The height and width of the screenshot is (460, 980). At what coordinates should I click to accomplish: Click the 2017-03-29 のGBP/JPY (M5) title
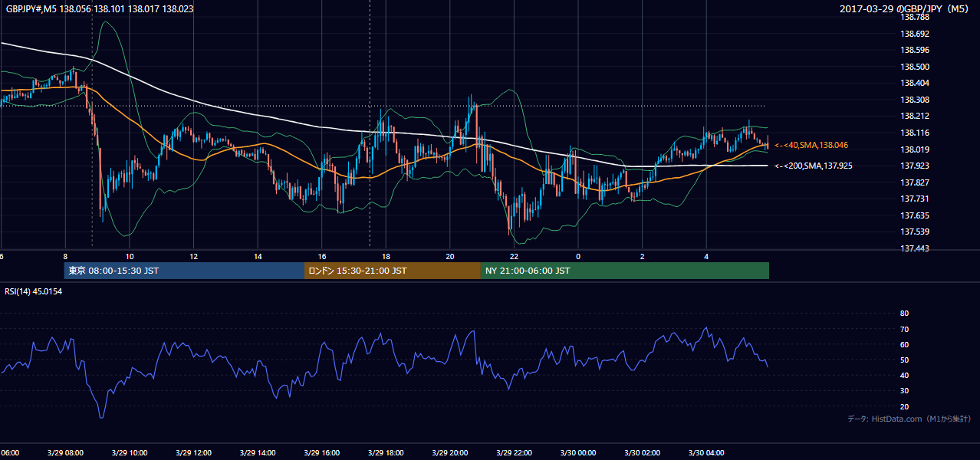pos(906,9)
